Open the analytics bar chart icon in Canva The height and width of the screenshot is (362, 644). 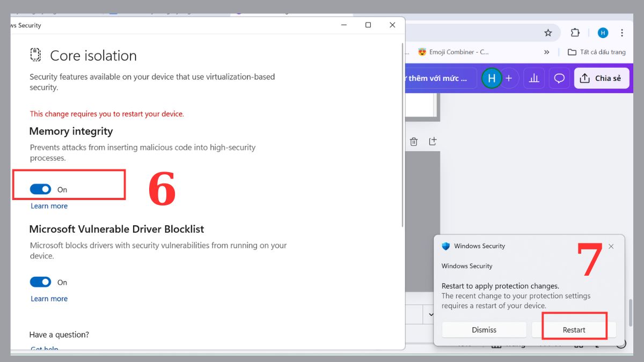tap(533, 78)
